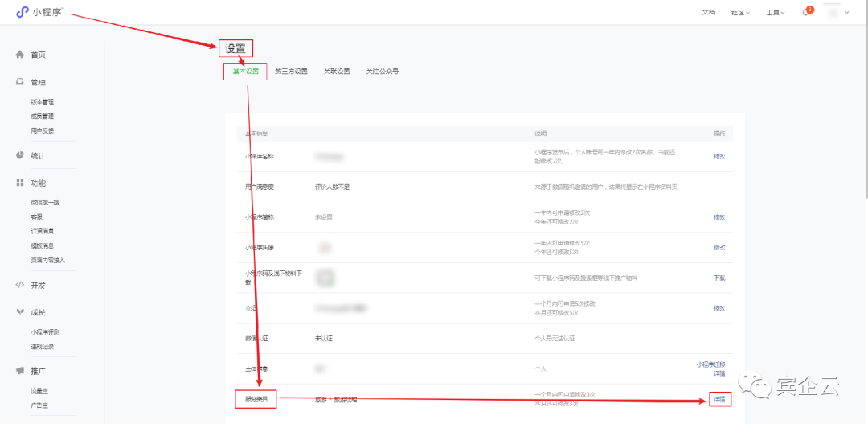
Task: Click the 未设置 value for 小程序简称
Action: 324,217
